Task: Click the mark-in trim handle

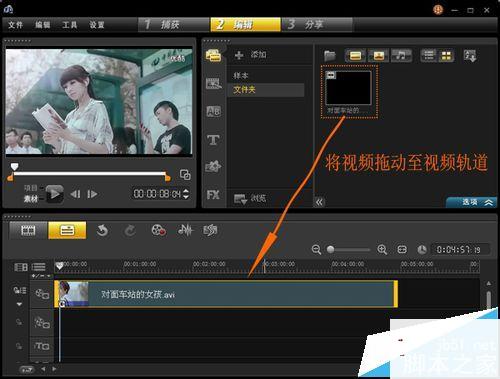Action: [x=10, y=177]
